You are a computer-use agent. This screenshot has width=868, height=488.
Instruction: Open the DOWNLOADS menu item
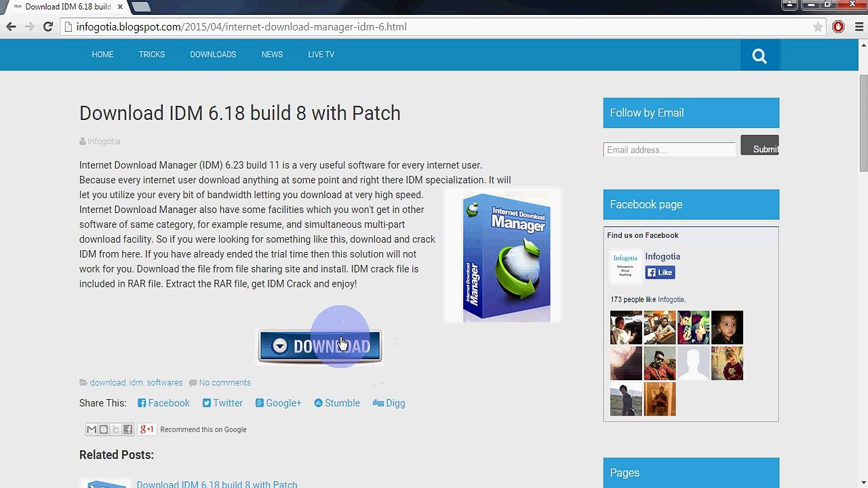coord(213,54)
